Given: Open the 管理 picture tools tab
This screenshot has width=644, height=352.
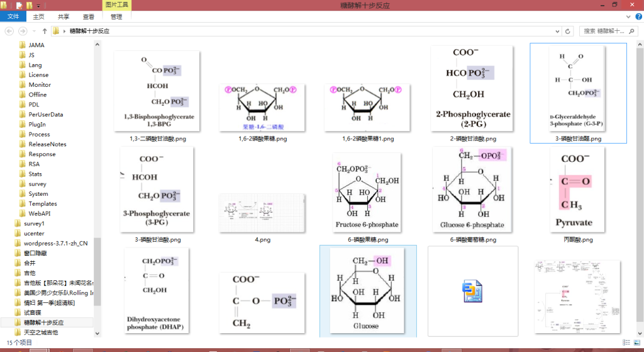Looking at the screenshot, I should coord(116,17).
